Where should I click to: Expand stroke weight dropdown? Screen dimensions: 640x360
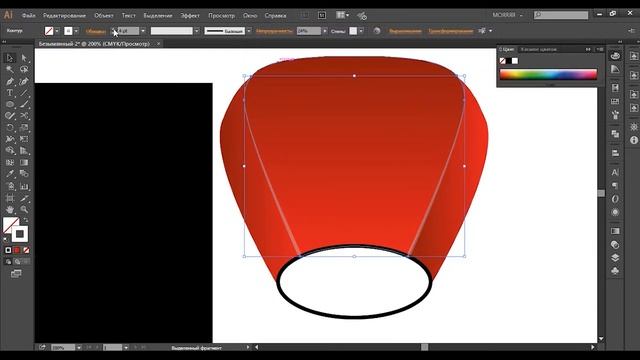click(x=143, y=31)
